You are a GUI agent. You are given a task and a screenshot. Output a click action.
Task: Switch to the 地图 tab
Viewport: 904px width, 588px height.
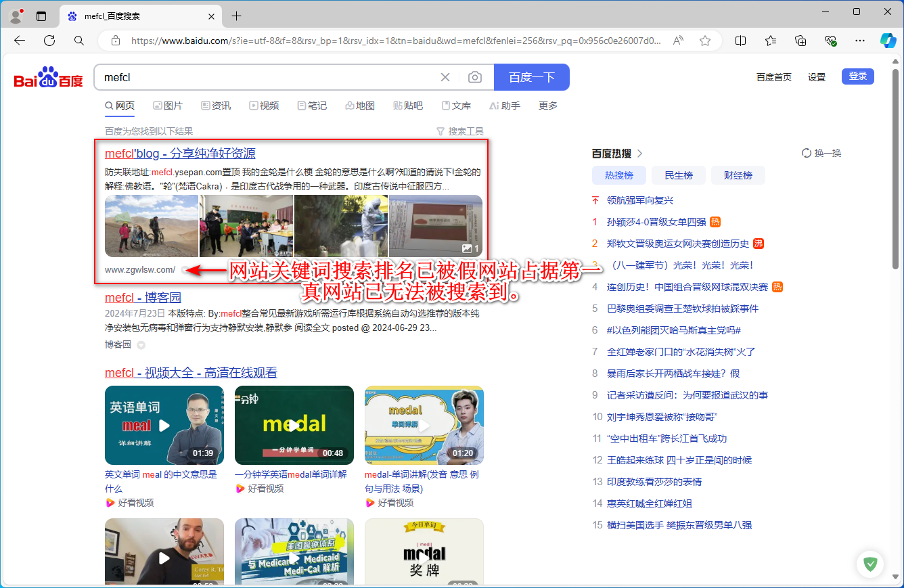(x=360, y=106)
